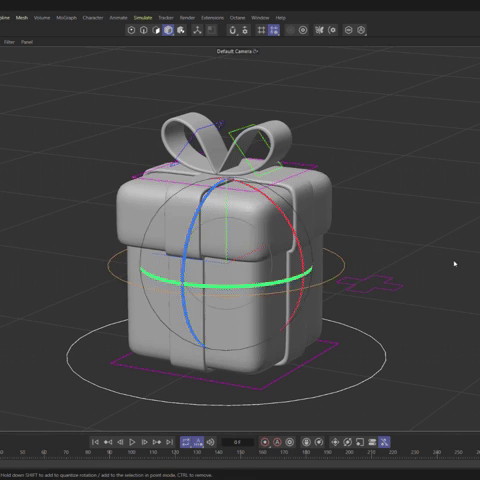Image resolution: width=480 pixels, height=480 pixels.
Task: Open the Animate menu
Action: pos(118,18)
